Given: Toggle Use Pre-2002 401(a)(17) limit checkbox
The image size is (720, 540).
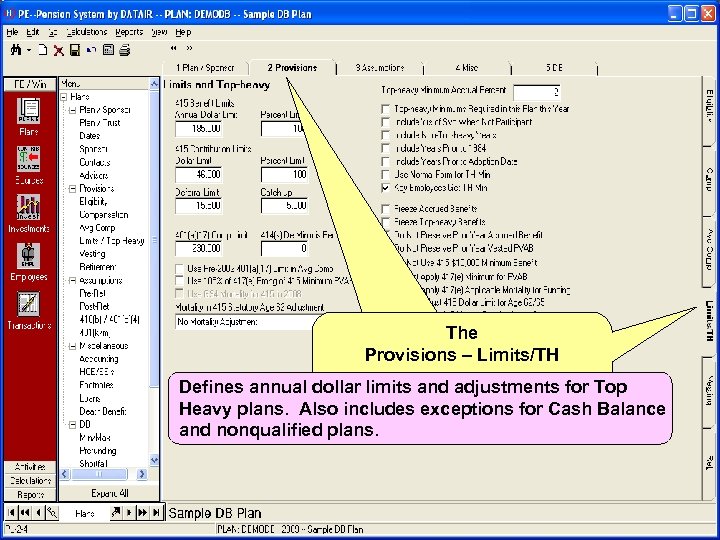Looking at the screenshot, I should pos(180,269).
